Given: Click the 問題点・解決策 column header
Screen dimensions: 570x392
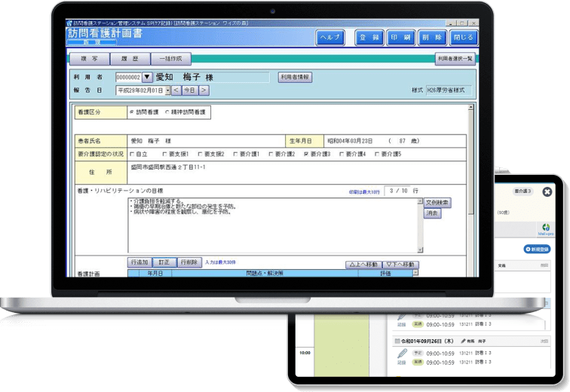Looking at the screenshot, I should pos(265,274).
